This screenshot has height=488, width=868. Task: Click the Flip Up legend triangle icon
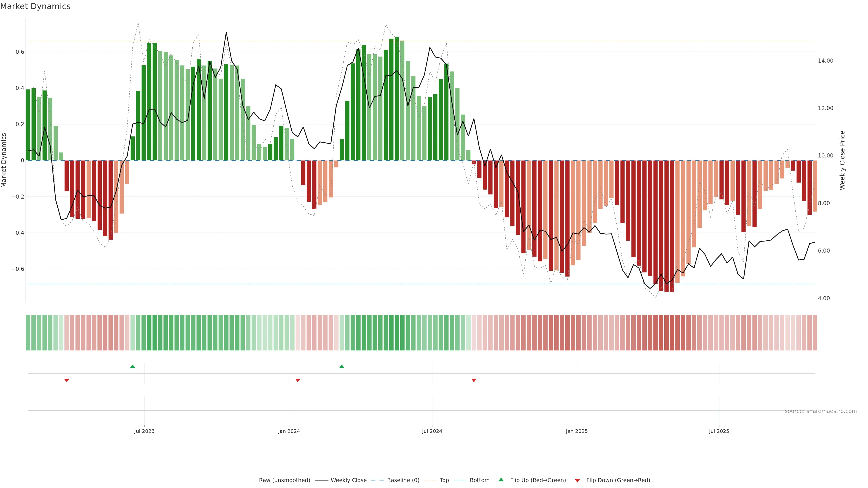pos(501,480)
